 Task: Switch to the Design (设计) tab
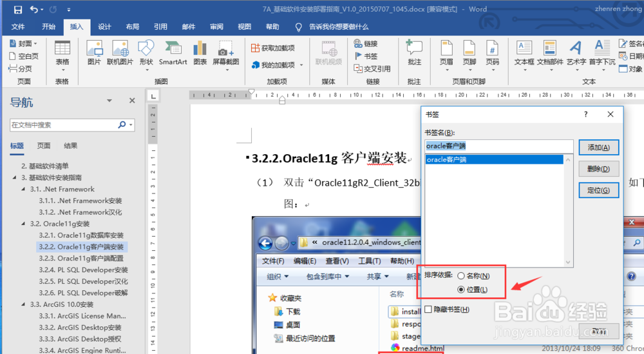(x=105, y=26)
